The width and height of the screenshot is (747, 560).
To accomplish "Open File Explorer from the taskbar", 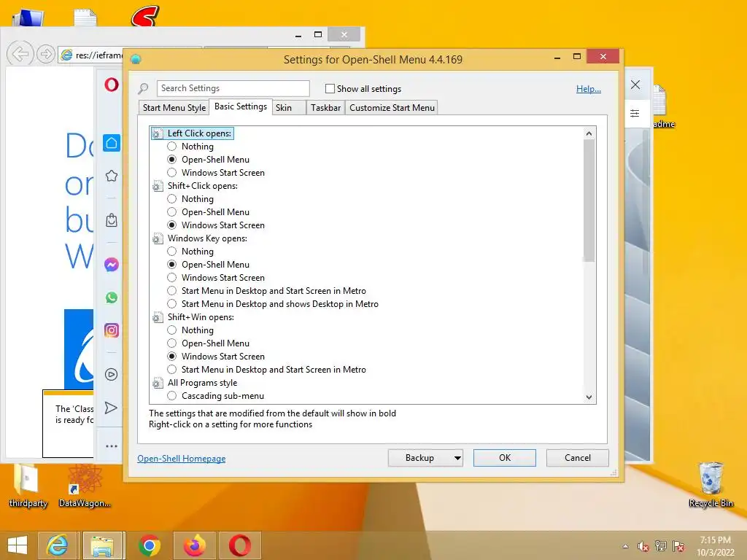I will pyautogui.click(x=102, y=545).
